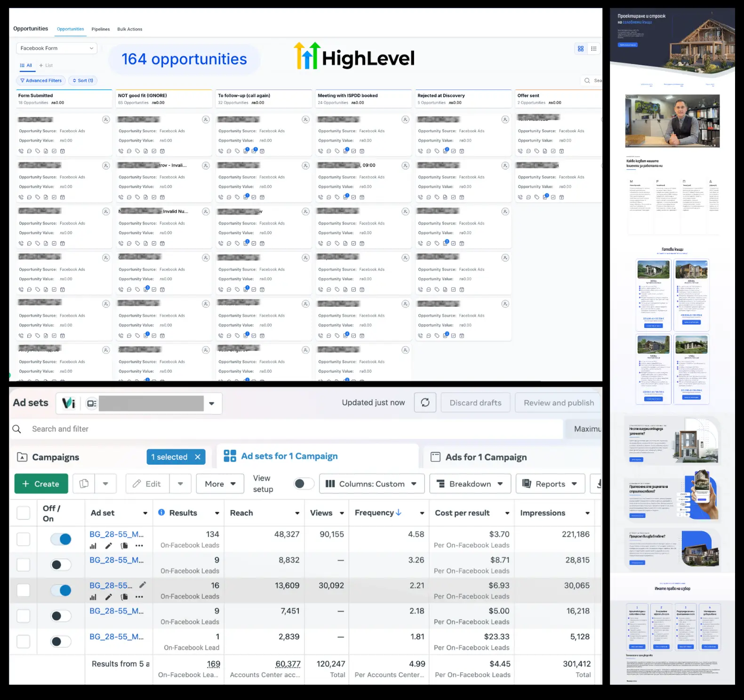The image size is (744, 700).
Task: Duplicate the 134-results ad set
Action: [124, 546]
